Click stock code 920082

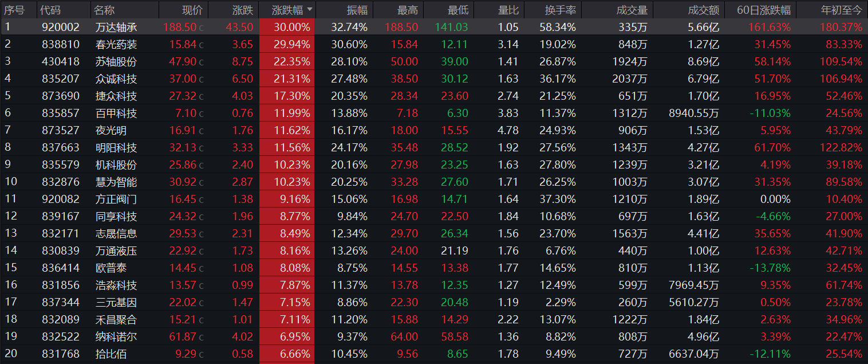tap(61, 199)
